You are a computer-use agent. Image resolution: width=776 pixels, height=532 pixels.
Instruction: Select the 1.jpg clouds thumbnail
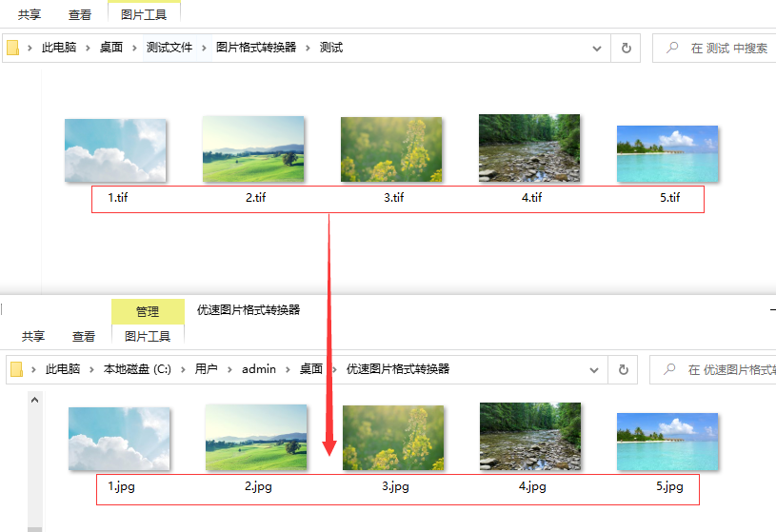pos(119,439)
